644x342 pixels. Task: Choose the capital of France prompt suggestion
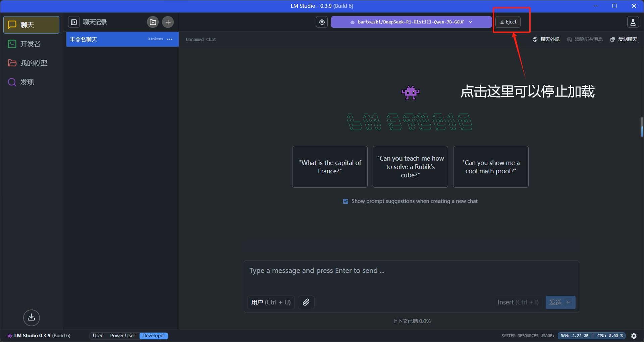pos(330,167)
